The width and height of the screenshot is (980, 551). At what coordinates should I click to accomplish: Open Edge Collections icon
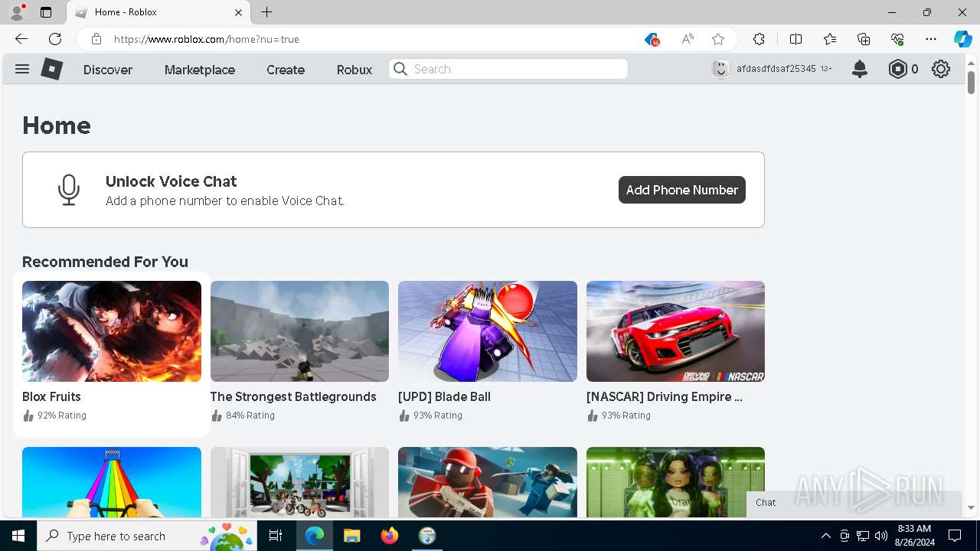click(864, 39)
